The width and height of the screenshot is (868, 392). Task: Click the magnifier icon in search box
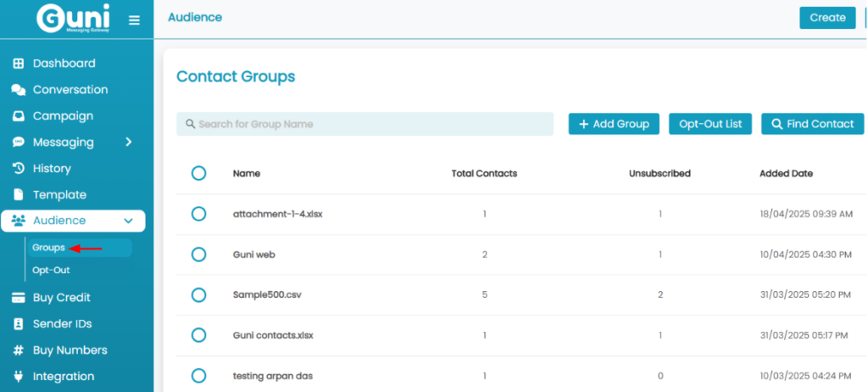click(191, 124)
